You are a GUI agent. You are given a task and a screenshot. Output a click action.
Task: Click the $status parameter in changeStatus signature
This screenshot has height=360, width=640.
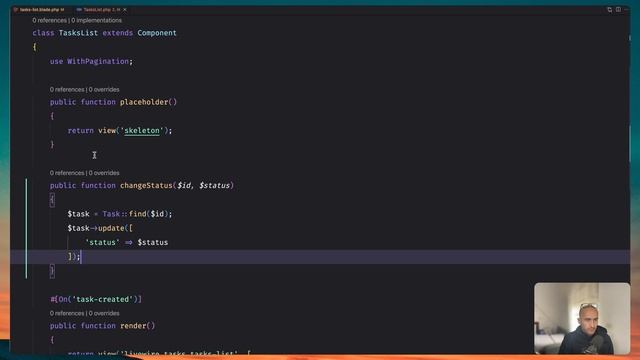214,185
